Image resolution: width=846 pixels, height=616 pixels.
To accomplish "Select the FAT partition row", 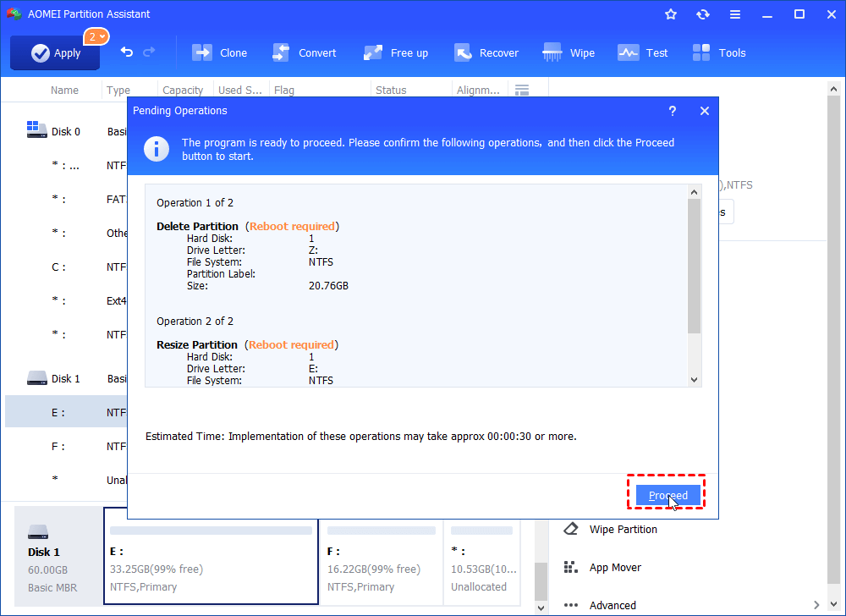I will tap(66, 200).
